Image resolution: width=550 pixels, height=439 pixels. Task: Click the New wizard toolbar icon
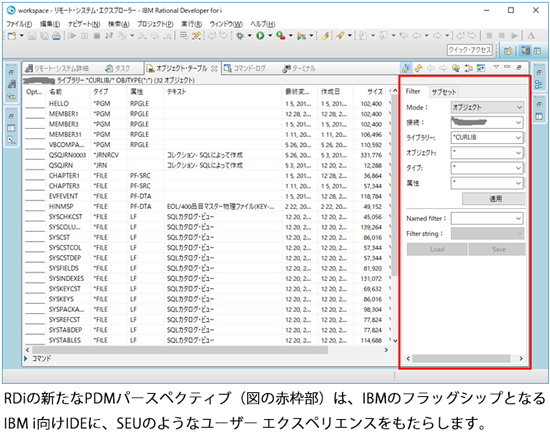tap(12, 35)
